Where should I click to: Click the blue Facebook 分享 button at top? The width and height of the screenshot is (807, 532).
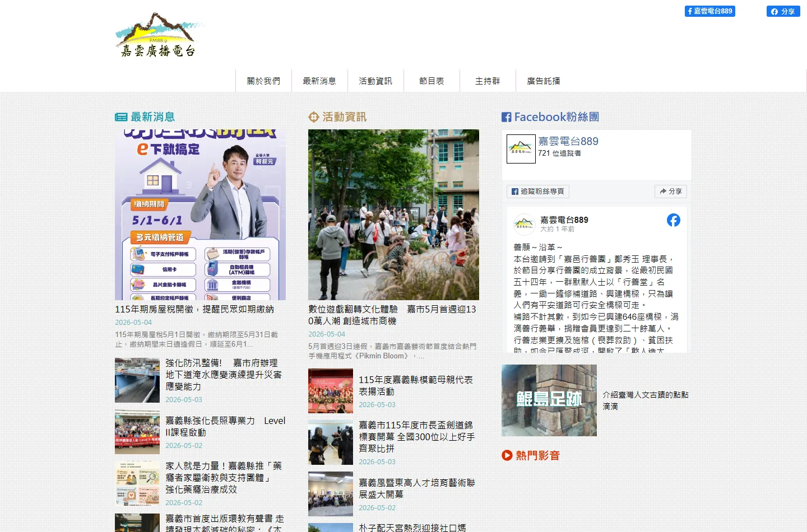tap(783, 11)
